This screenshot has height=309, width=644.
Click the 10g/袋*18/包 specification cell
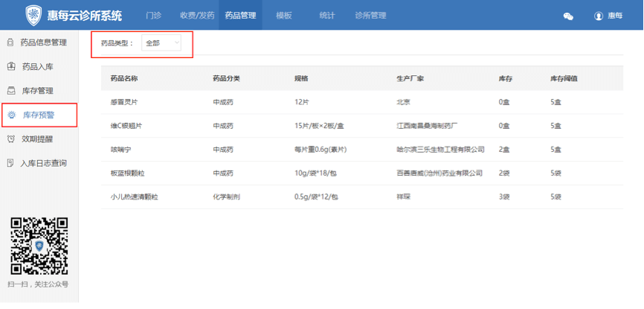(315, 173)
